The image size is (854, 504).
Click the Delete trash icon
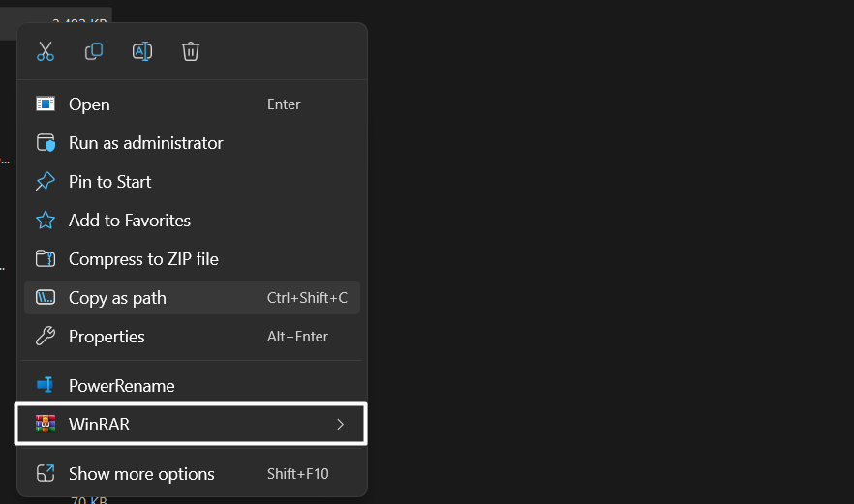coord(191,51)
